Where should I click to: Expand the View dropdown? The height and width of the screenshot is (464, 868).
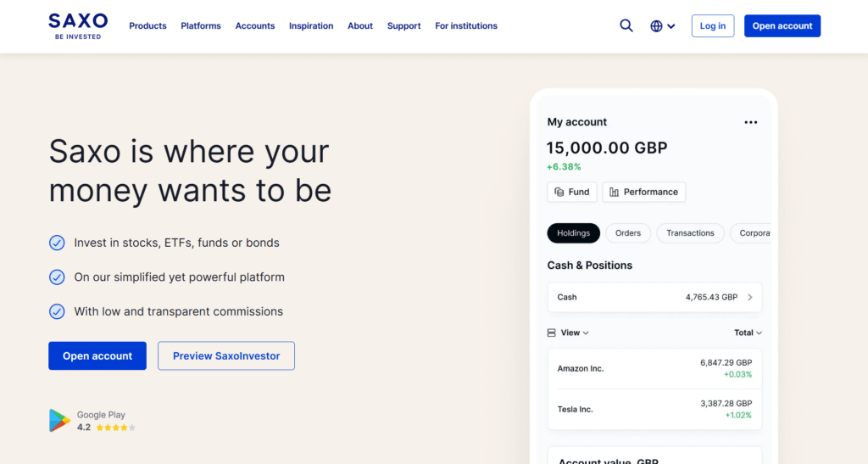tap(575, 333)
